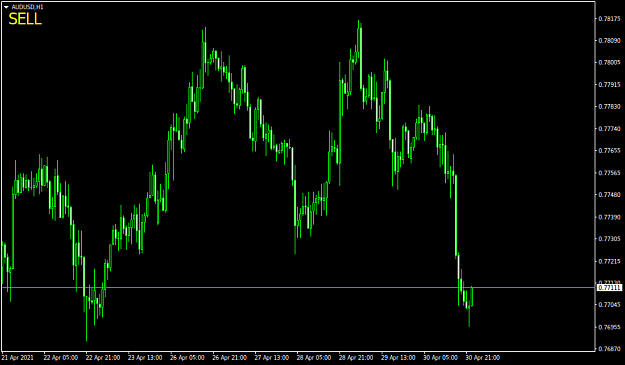This screenshot has width=625, height=365.
Task: Click the 27 Apr 13:00 time label
Action: (272, 358)
